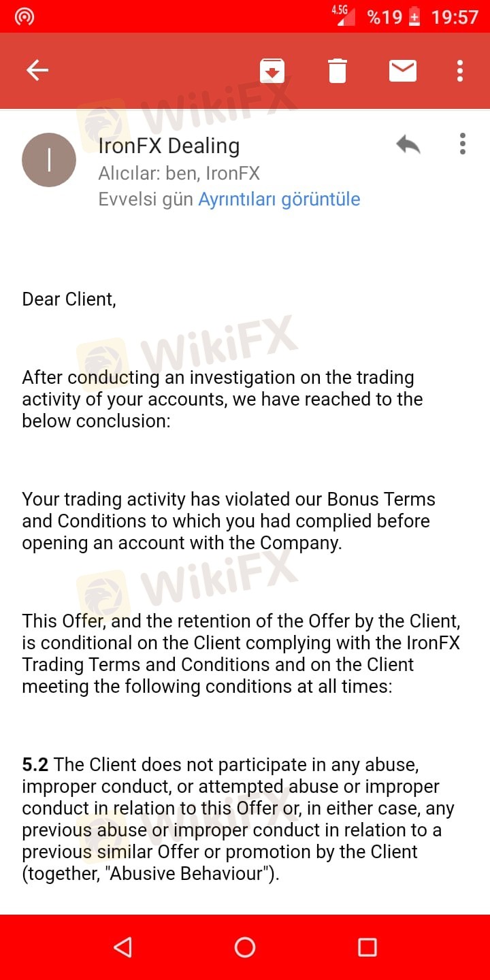This screenshot has height=980, width=490.
Task: Mark the email as unread via envelope icon
Action: 402,70
